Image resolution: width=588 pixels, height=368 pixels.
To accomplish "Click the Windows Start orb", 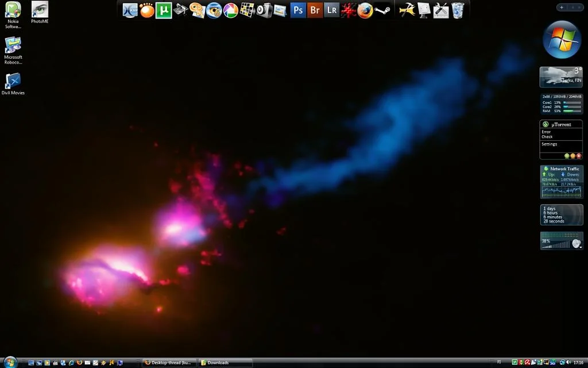I will pos(10,362).
